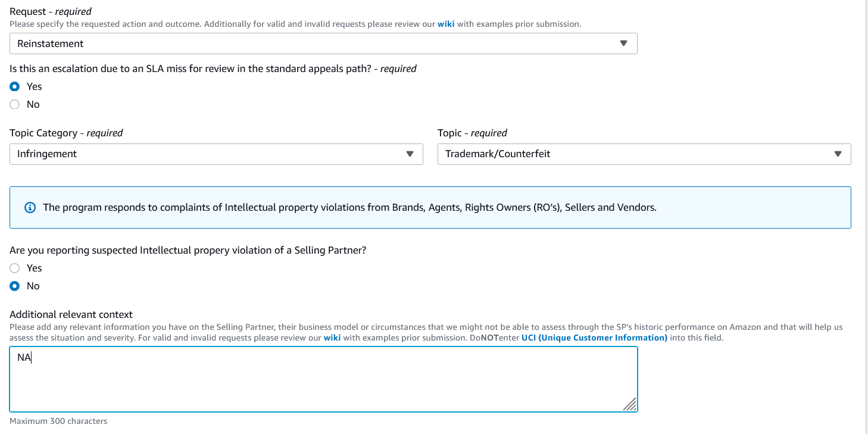Click the Topic dropdown arrow icon
Screen dimensions: 868x434
(838, 154)
